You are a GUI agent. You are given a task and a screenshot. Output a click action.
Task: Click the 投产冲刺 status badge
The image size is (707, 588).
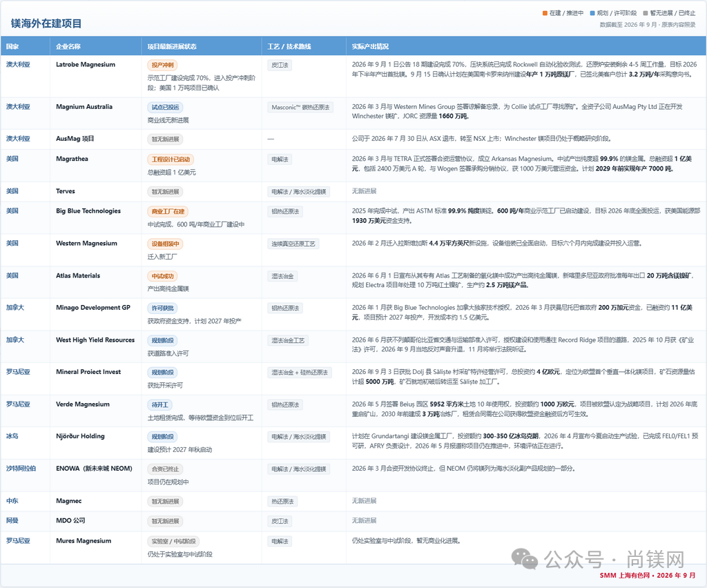(x=162, y=66)
